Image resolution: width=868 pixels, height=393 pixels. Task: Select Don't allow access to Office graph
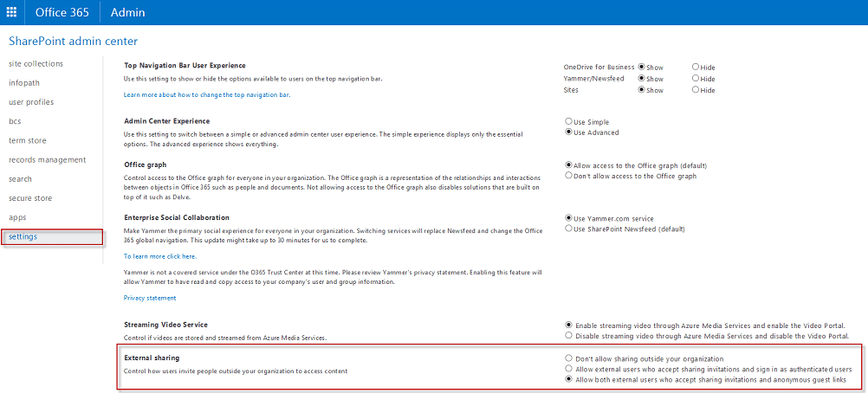coord(568,176)
